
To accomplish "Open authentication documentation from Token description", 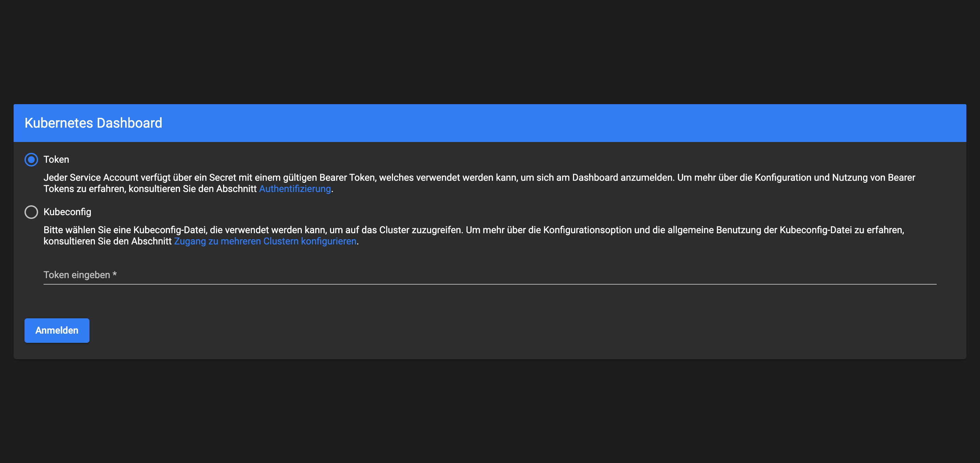I will 295,189.
